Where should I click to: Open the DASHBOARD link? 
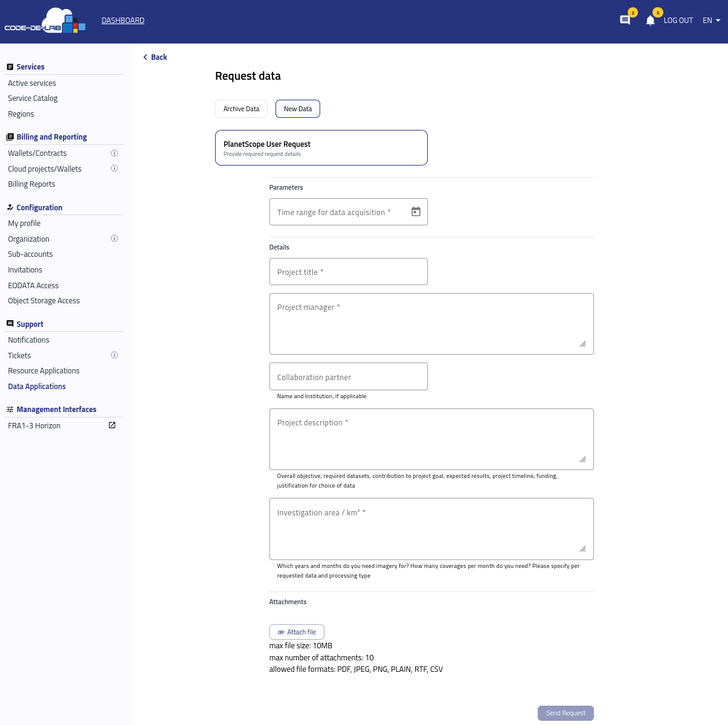[x=123, y=21]
